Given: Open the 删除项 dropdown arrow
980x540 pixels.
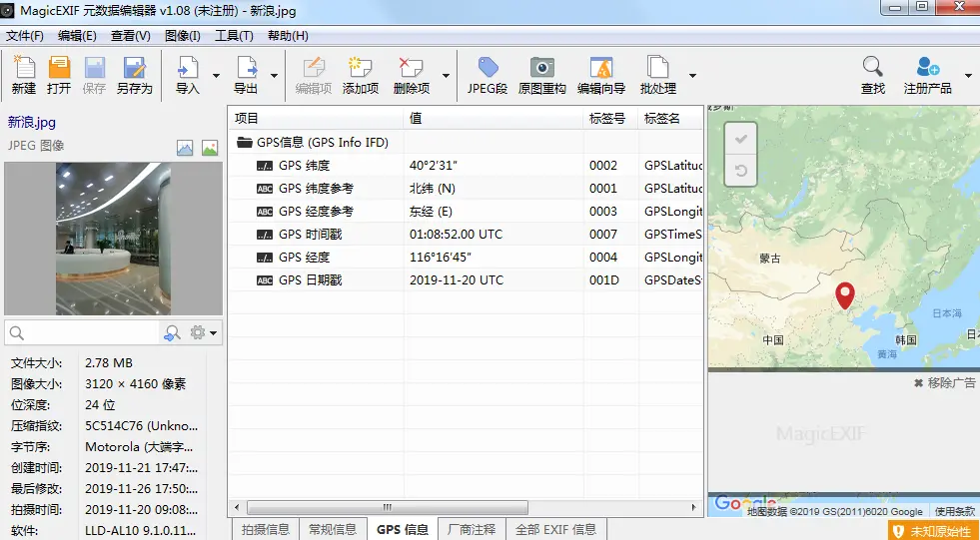Looking at the screenshot, I should pyautogui.click(x=446, y=76).
